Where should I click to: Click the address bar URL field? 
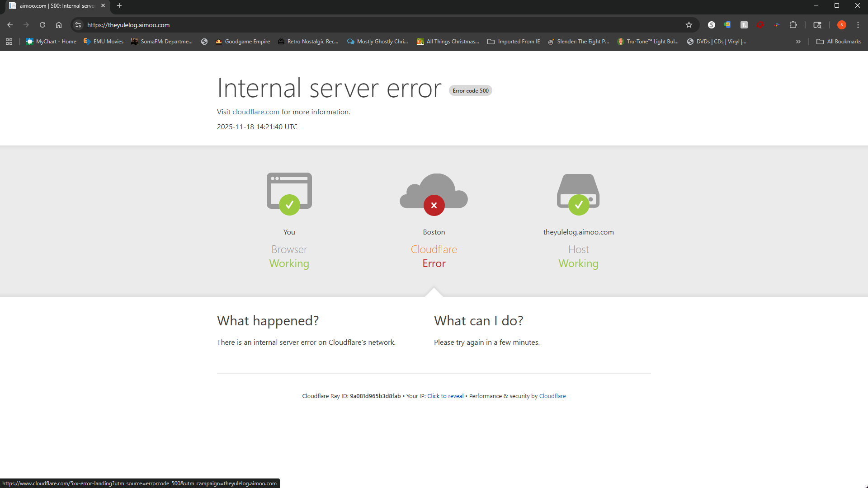pyautogui.click(x=316, y=25)
